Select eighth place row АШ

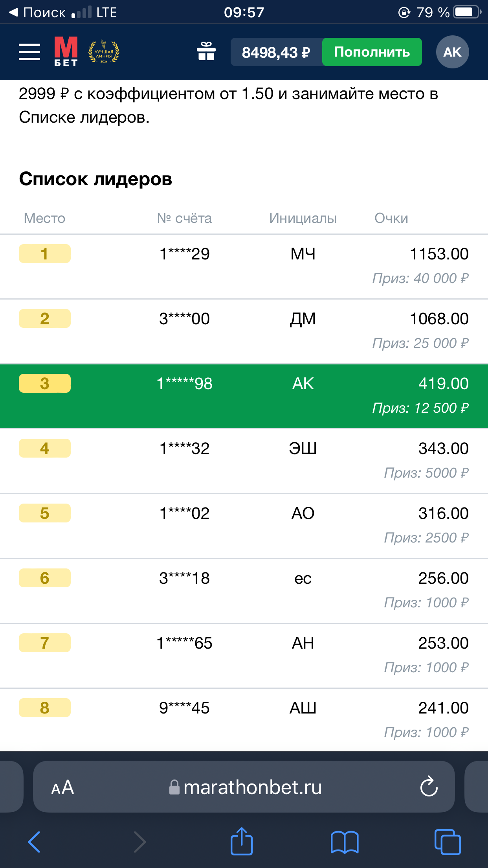click(x=244, y=719)
